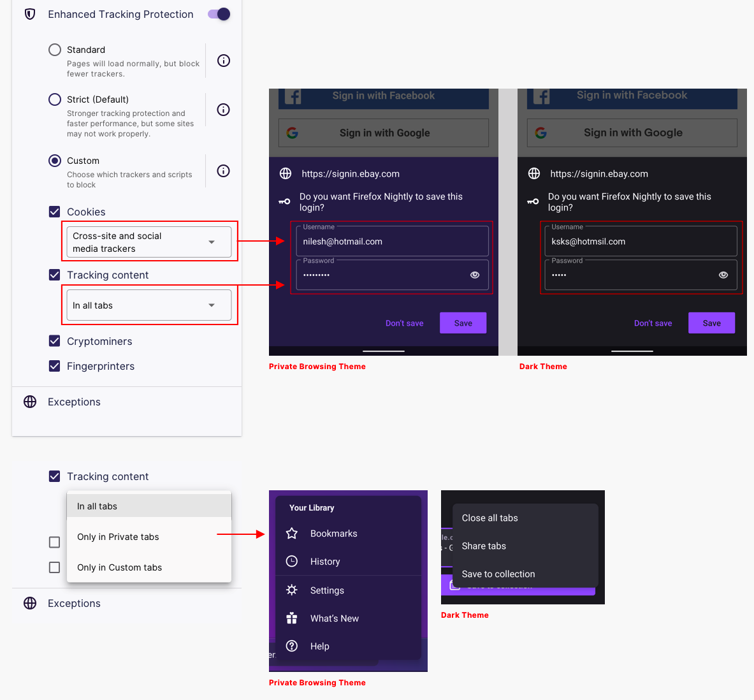Click Facebook logo icon in Dark theme
The height and width of the screenshot is (700, 754).
tap(542, 96)
